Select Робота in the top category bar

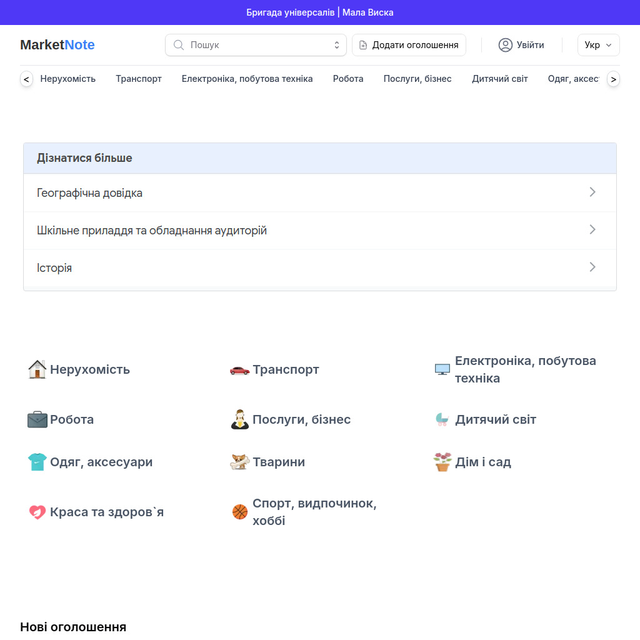pos(348,79)
